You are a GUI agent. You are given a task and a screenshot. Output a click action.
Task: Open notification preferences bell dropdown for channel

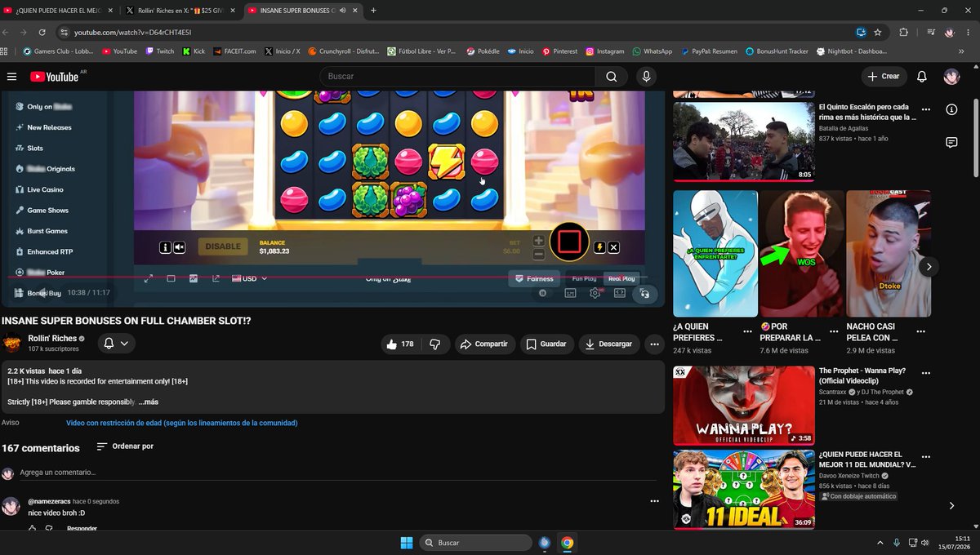[117, 344]
